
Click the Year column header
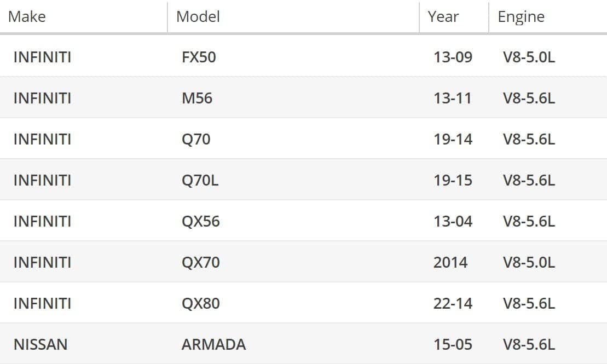click(443, 16)
